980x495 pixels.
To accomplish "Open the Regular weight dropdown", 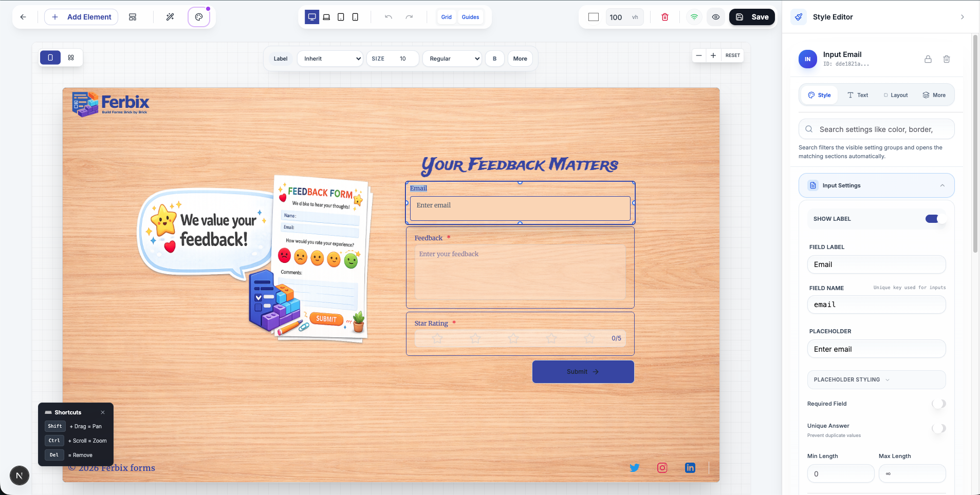I will (x=452, y=59).
